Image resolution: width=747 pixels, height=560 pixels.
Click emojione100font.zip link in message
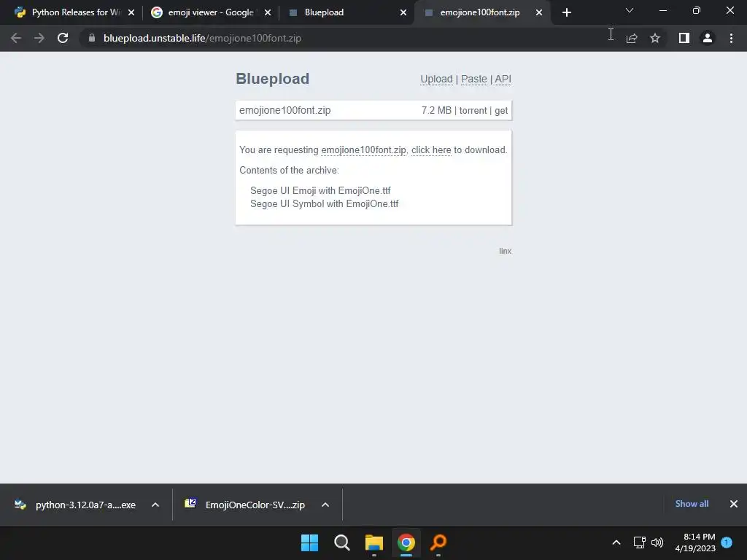[363, 150]
